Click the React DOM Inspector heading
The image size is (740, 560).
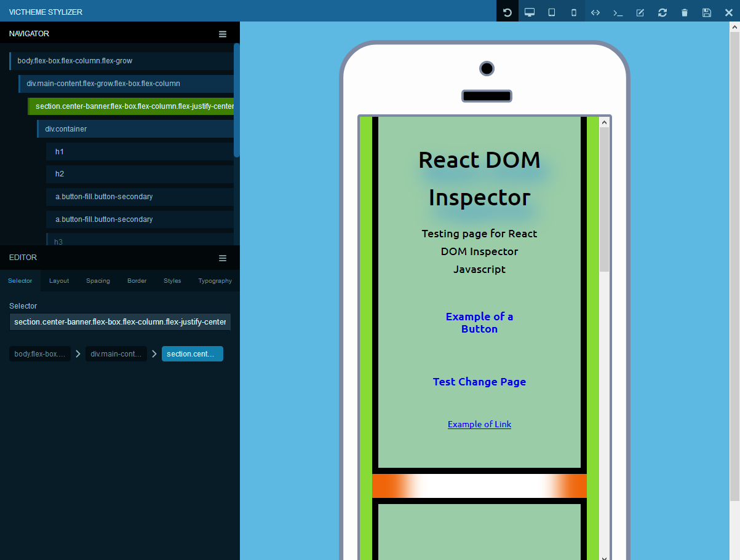pyautogui.click(x=479, y=179)
